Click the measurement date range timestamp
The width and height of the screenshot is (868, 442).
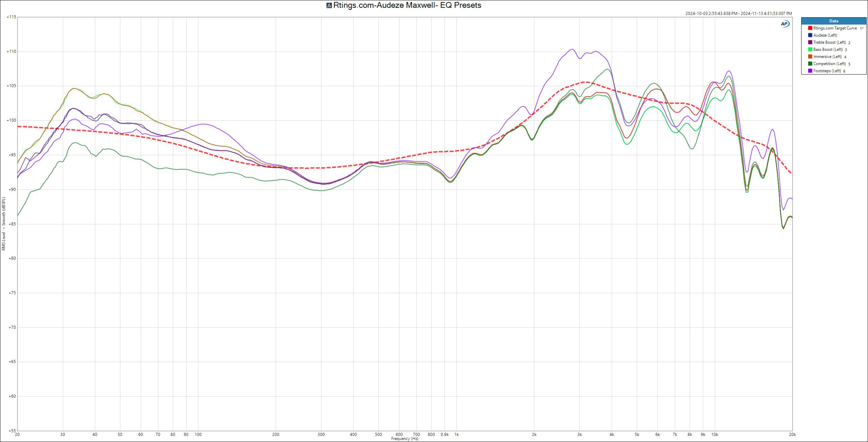pos(739,14)
